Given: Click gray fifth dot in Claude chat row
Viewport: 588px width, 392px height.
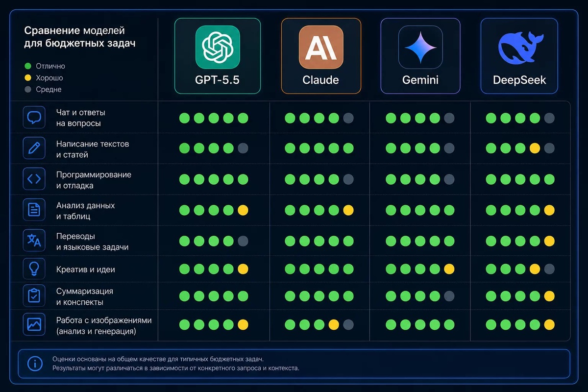Looking at the screenshot, I should 348,118.
